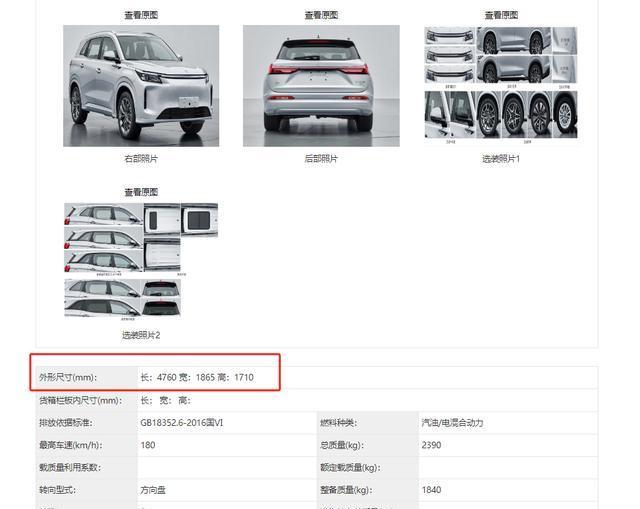Select the 右部照片 caption text

pyautogui.click(x=141, y=159)
